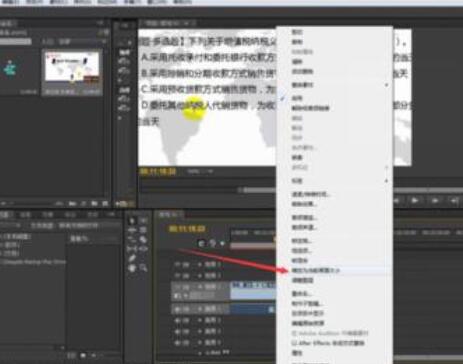Screen dimensions: 463x364
Task: Expand the Audio 4 track triangle
Action: pos(200,343)
